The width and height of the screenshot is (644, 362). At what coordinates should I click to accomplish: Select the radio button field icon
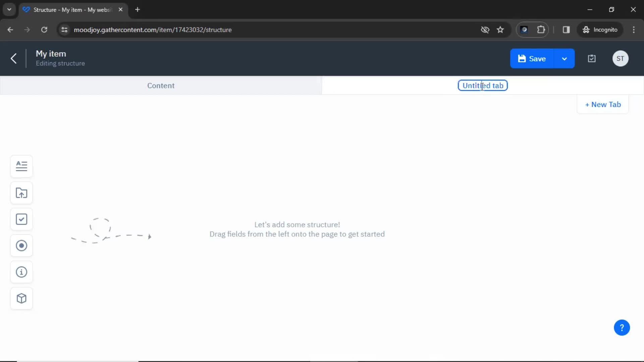pyautogui.click(x=21, y=246)
